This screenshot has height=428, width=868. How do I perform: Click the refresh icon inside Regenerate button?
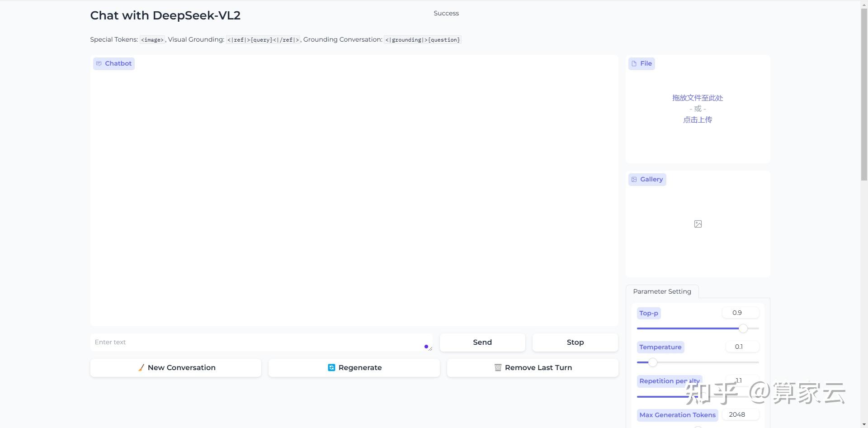click(330, 367)
